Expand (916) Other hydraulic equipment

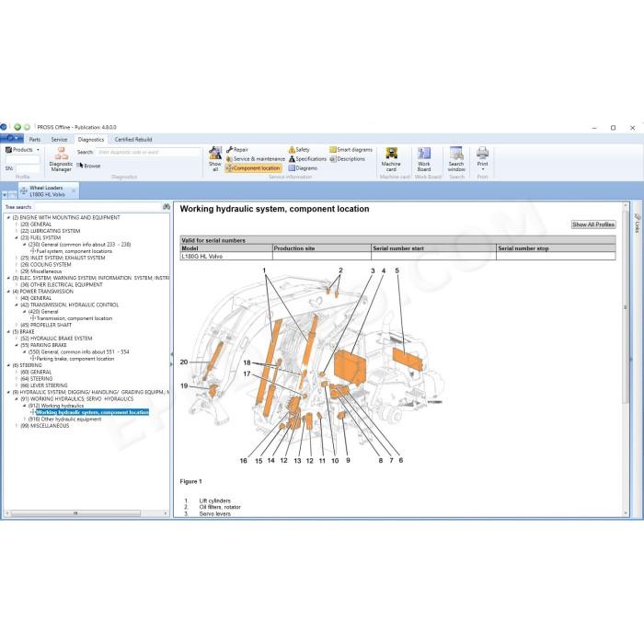coord(25,420)
